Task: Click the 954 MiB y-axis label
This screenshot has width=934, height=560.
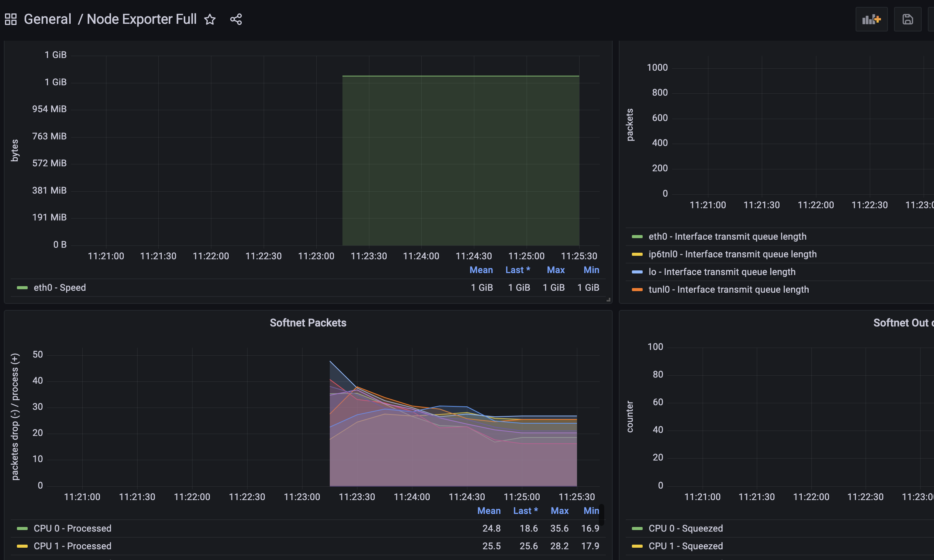Action: (49, 109)
